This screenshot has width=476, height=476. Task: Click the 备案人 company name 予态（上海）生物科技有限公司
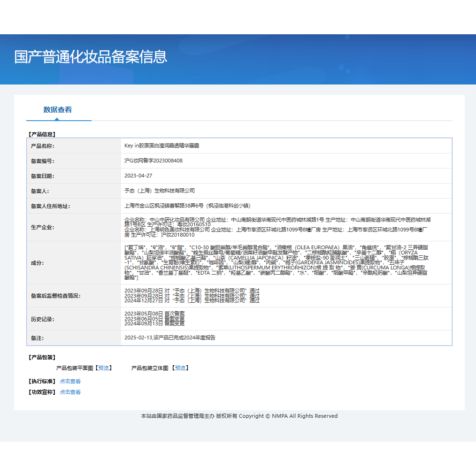[x=161, y=191]
